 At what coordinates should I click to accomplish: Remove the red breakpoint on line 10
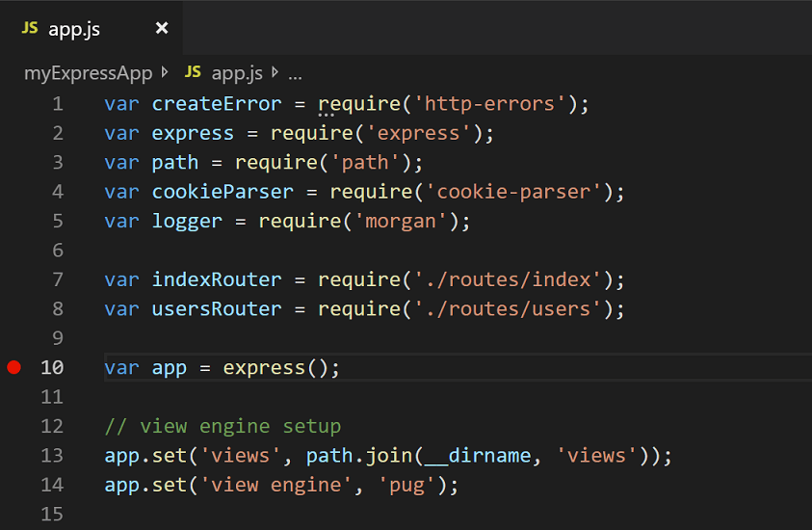(13, 367)
